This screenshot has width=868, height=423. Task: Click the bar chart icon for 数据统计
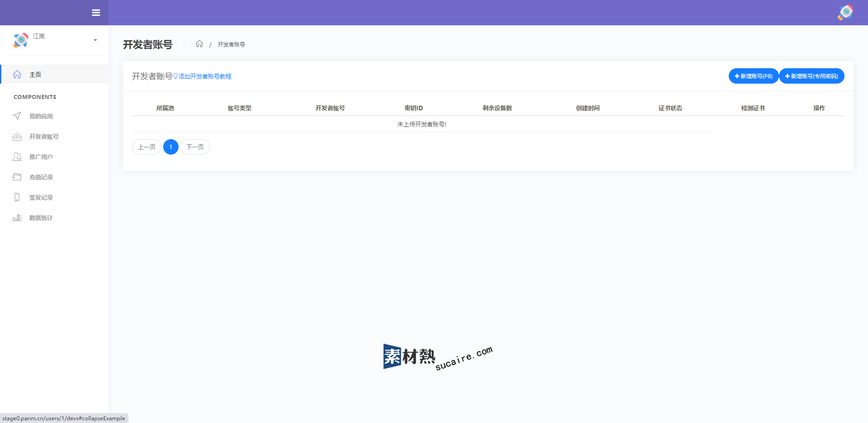click(x=17, y=218)
